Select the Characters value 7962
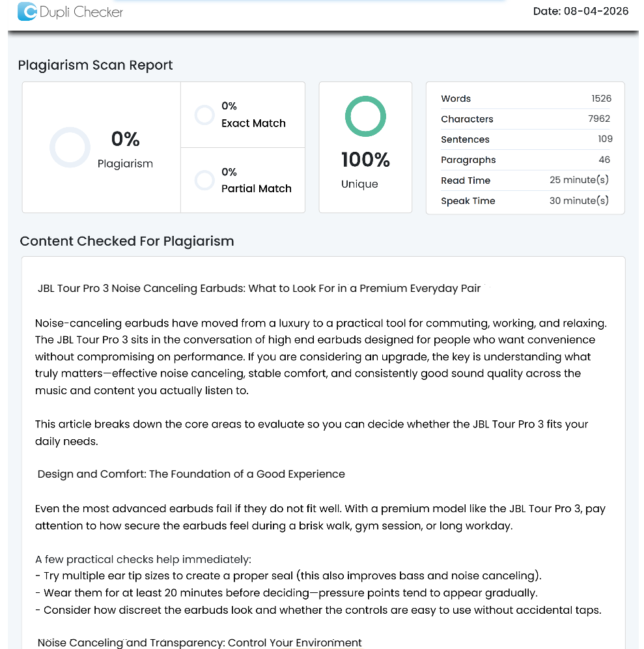Screen dimensions: 644x649 point(599,119)
